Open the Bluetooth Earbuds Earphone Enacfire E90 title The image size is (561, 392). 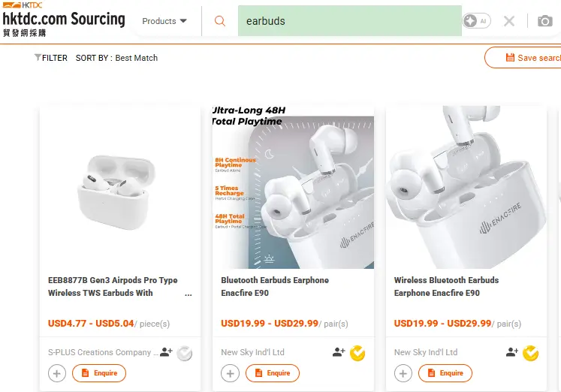click(275, 286)
